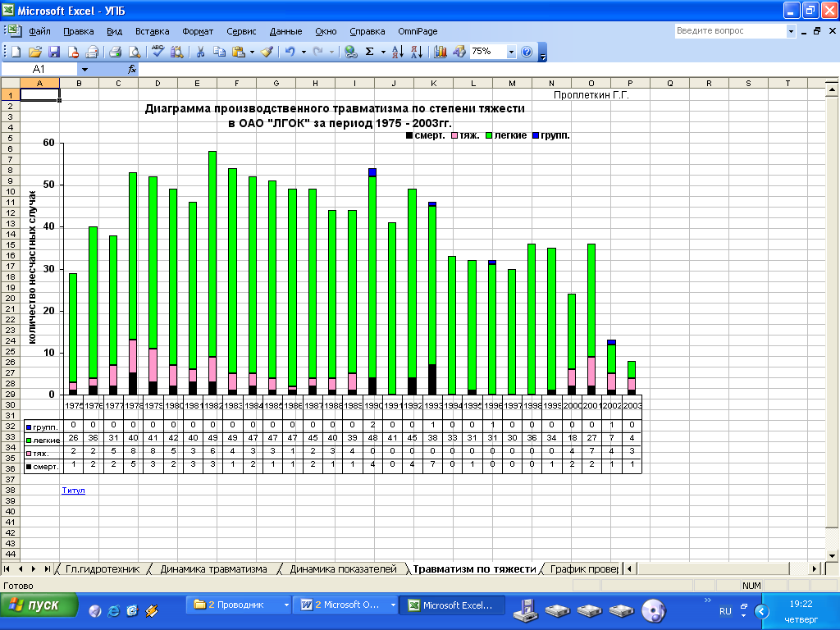Viewport: 840px width, 630px height.
Task: Click the Format Painter brush icon
Action: (x=267, y=52)
